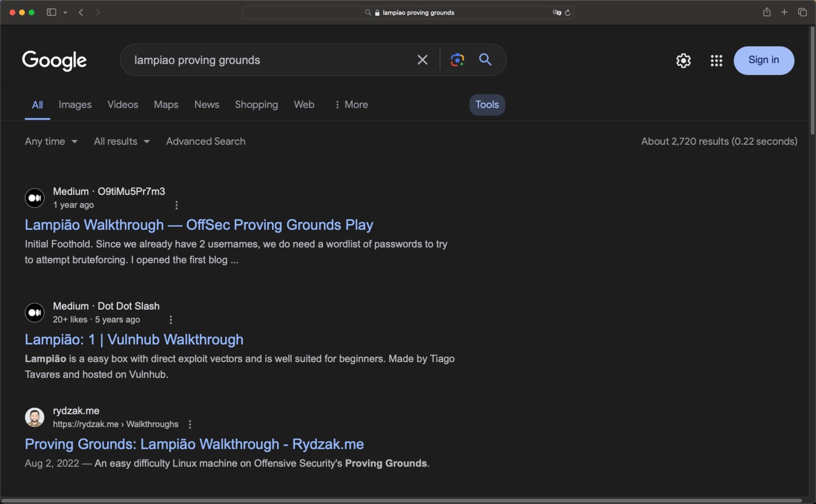Toggle the Tools filter button
The image size is (816, 504).
pos(487,105)
